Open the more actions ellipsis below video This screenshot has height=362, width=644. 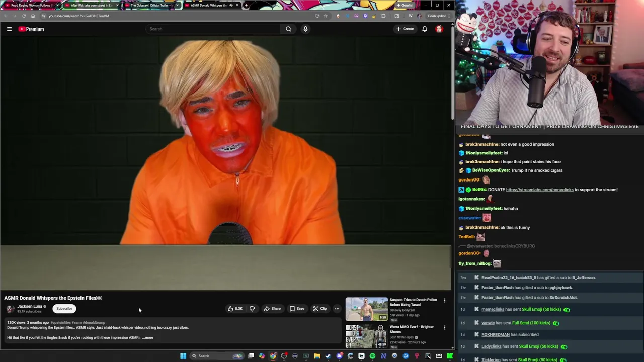[x=337, y=309]
